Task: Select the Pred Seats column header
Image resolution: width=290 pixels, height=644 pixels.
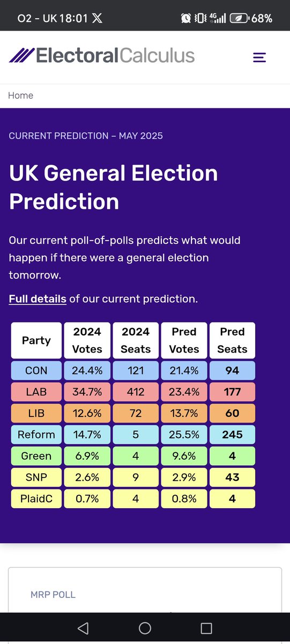Action: point(232,340)
